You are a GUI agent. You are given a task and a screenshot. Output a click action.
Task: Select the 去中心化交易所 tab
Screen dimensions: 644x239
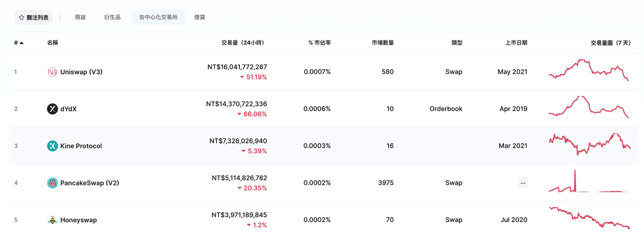158,17
